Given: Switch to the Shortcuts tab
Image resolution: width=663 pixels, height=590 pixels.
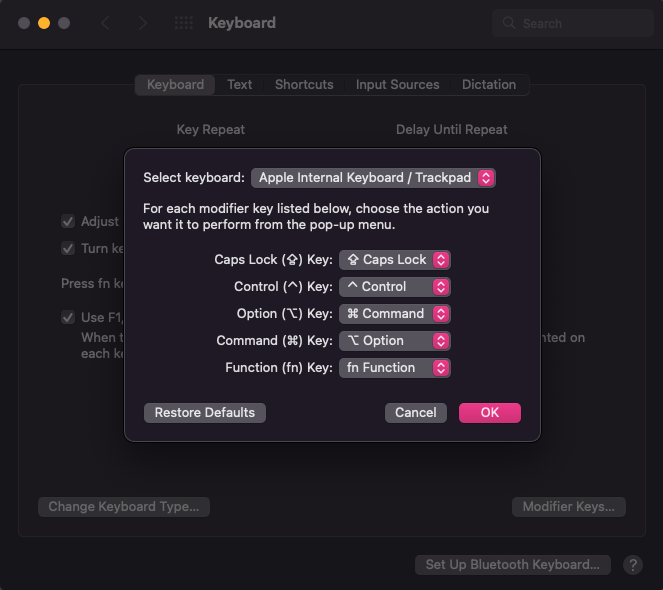Looking at the screenshot, I should (x=304, y=85).
